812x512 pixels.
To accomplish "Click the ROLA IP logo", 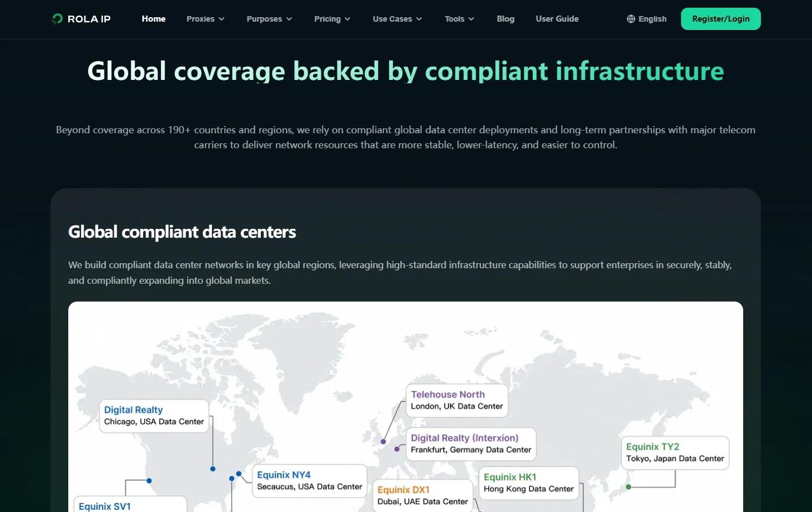I will pos(81,19).
